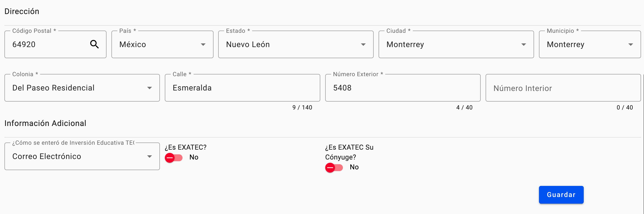This screenshot has height=214, width=644.
Task: Click the Colonia dropdown arrow icon
Action: pos(150,88)
